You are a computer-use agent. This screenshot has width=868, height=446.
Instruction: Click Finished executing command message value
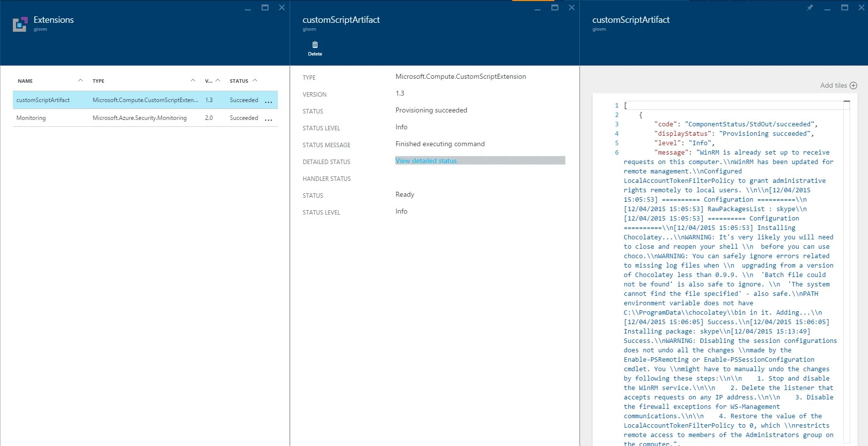pyautogui.click(x=440, y=144)
